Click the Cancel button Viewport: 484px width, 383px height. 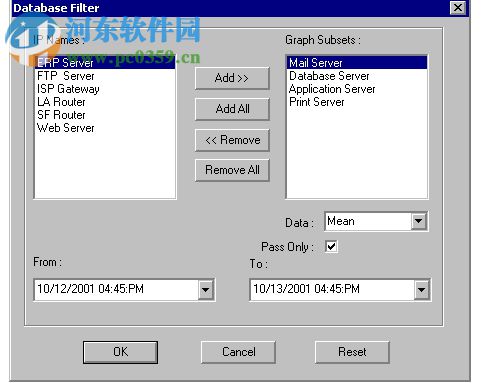coord(238,352)
